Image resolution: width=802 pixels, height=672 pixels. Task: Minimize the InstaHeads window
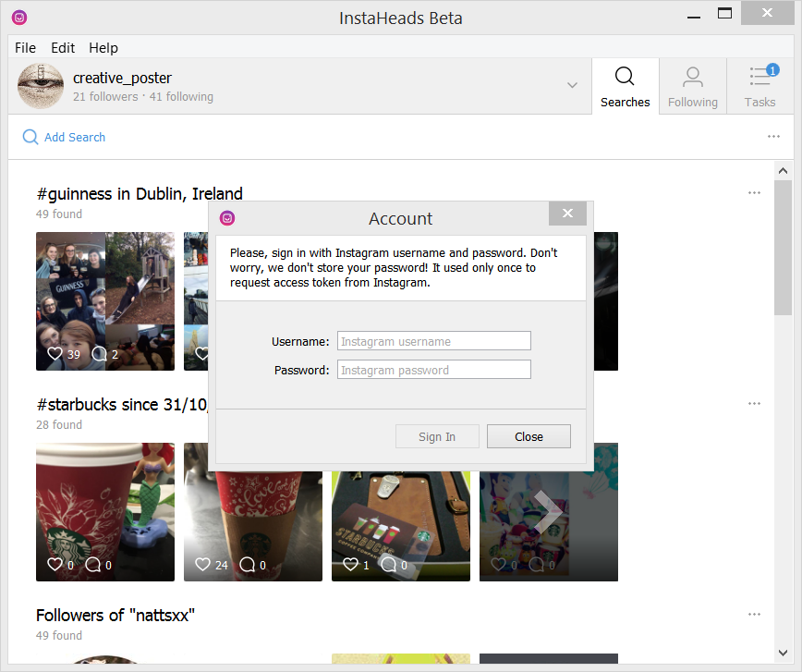point(694,16)
